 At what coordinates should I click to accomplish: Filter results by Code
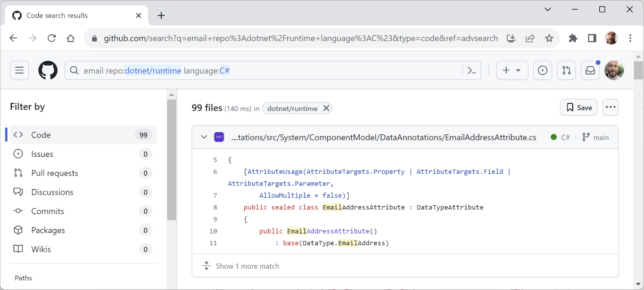click(82, 135)
